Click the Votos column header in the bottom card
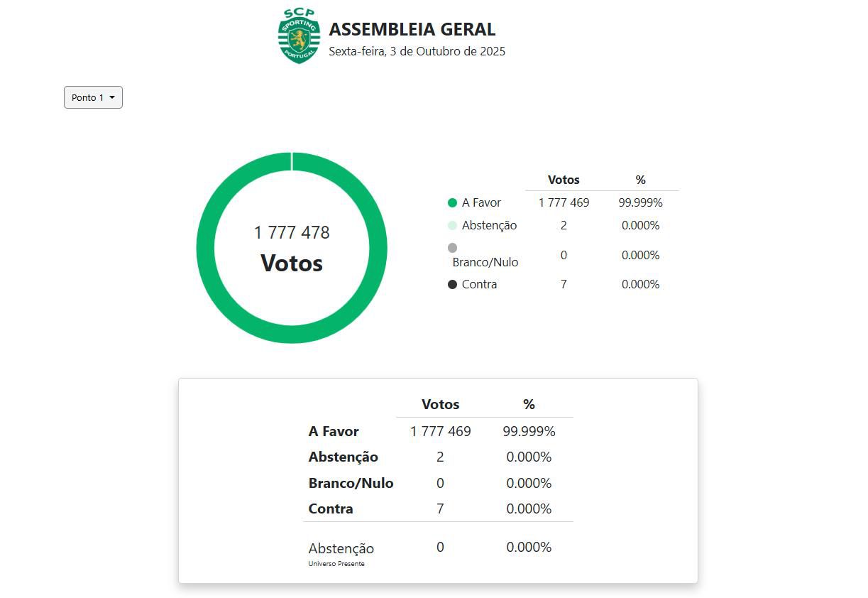868x598 pixels. pos(440,405)
